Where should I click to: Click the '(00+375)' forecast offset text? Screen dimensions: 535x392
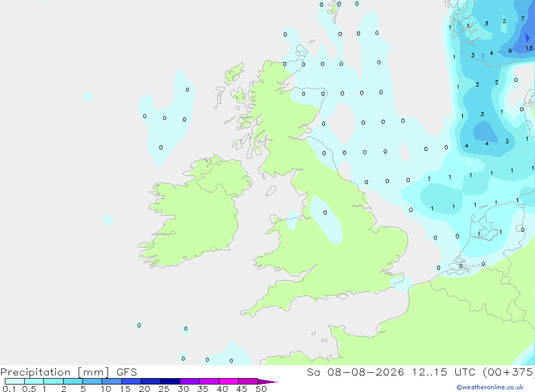509,372
